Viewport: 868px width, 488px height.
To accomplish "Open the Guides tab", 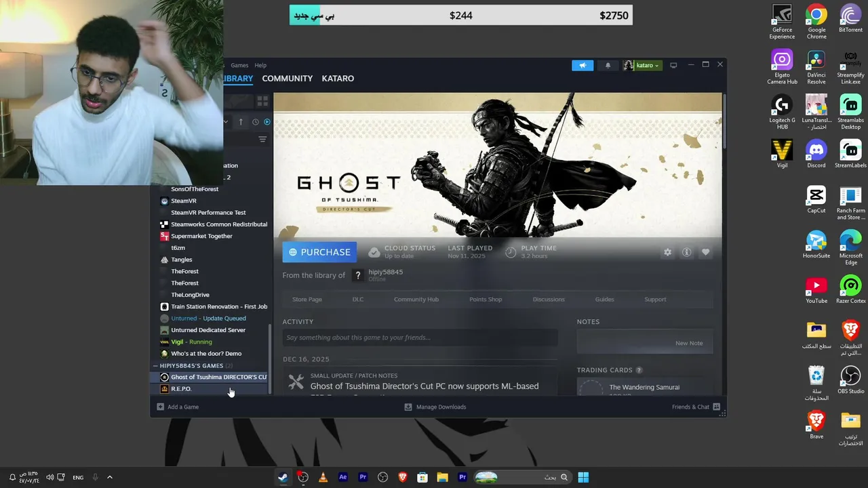I will [604, 300].
